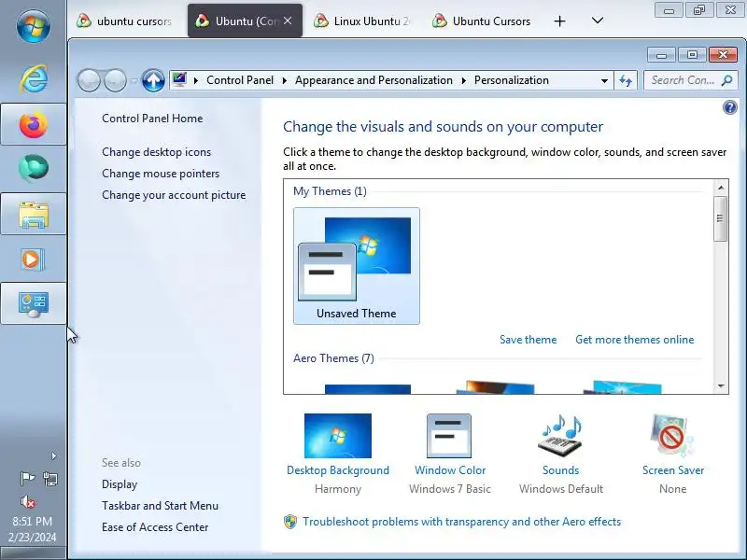Click the Show desktop strip below the date
The image size is (747, 560).
point(33,553)
